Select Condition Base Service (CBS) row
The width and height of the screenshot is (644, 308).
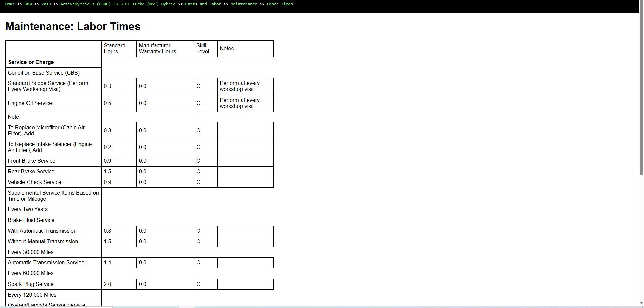(53, 73)
